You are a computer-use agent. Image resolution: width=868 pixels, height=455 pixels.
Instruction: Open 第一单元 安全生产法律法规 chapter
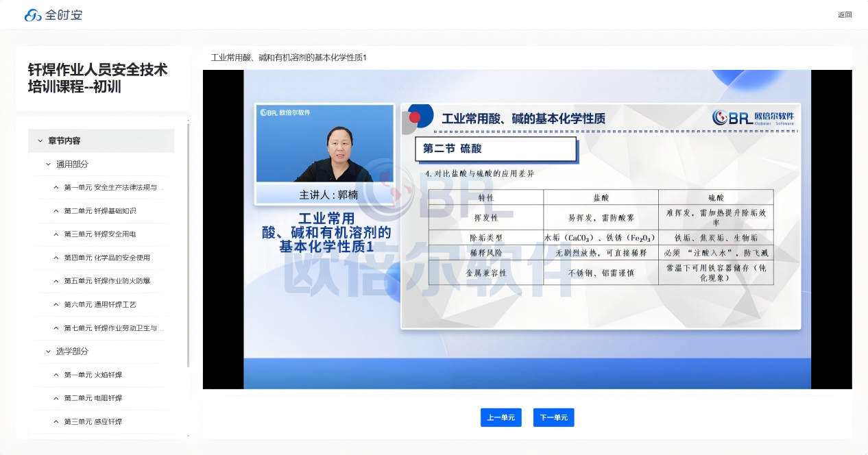click(114, 188)
